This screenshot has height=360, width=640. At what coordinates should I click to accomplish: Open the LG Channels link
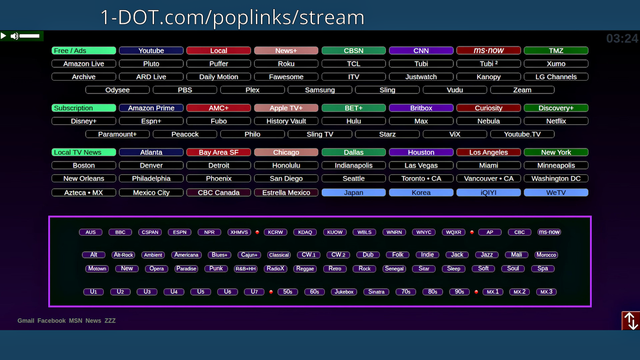pos(556,77)
